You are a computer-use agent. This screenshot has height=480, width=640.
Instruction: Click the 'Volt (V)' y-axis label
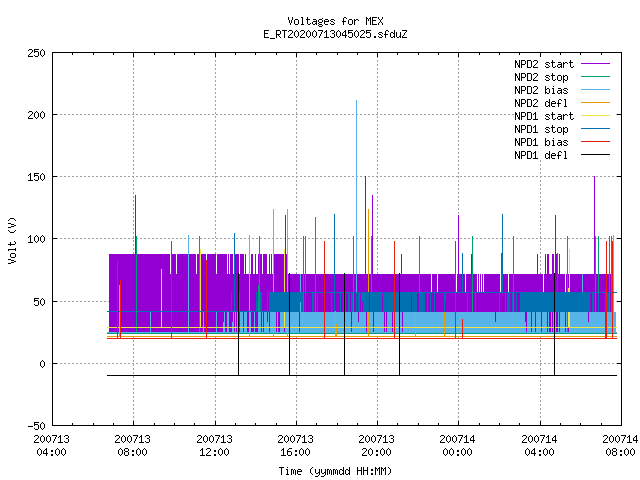(12, 240)
